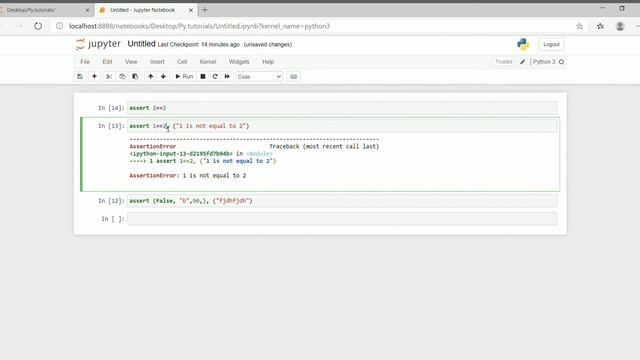Click the AssertionError traceback output area
The width and height of the screenshot is (640, 360).
click(x=342, y=161)
